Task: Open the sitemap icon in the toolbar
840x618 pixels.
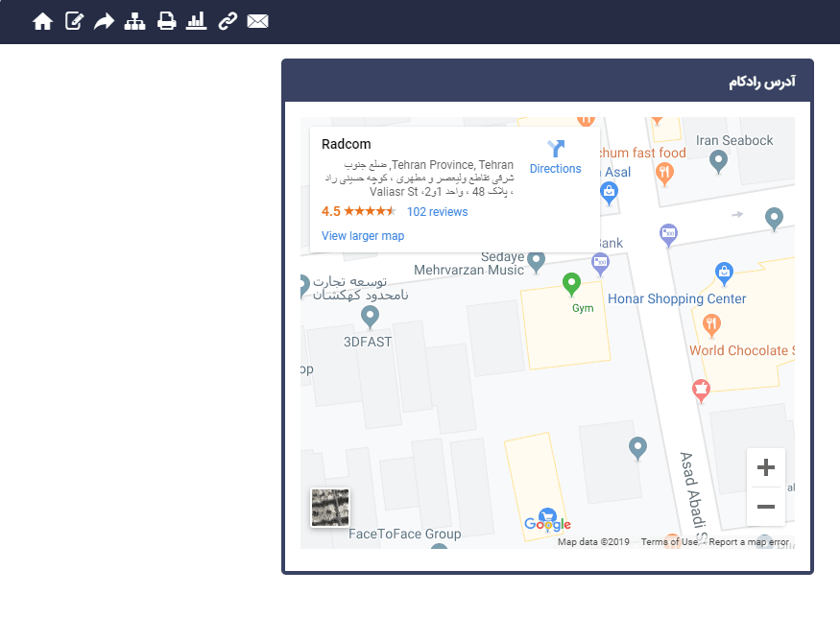Action: (135, 20)
